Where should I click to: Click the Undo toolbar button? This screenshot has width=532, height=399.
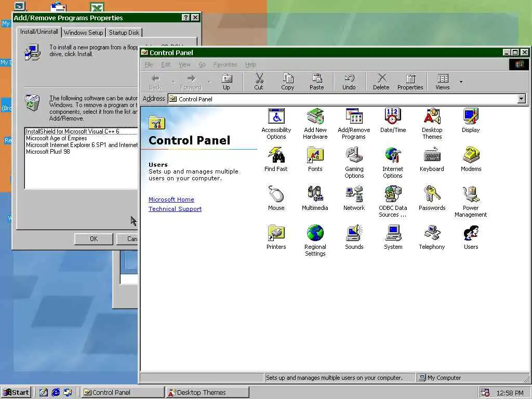[349, 82]
